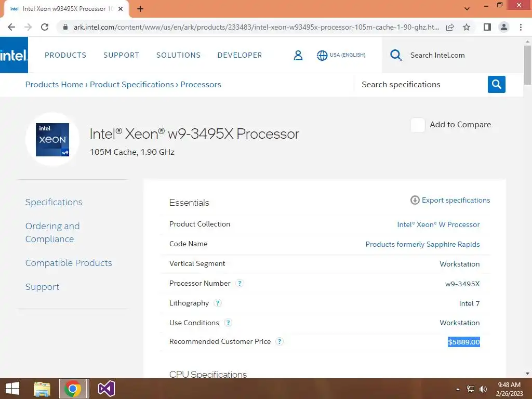Open the Intel account sign-in icon

(298, 55)
